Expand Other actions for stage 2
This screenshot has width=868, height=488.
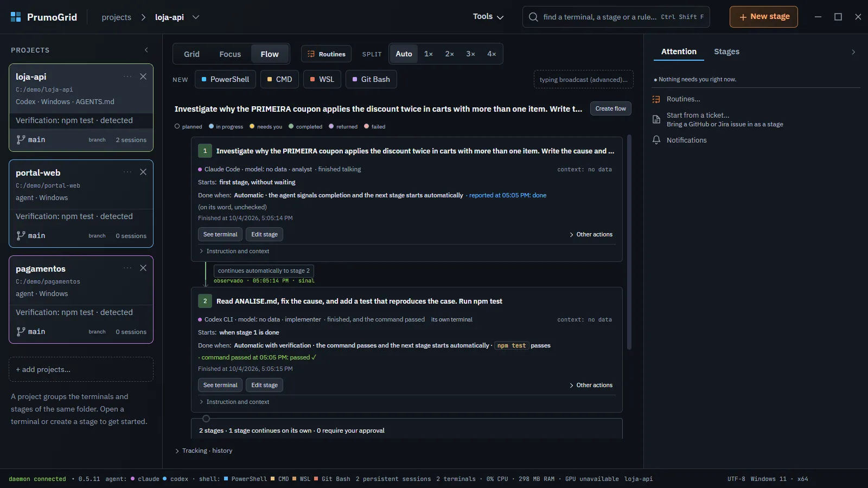pos(591,385)
